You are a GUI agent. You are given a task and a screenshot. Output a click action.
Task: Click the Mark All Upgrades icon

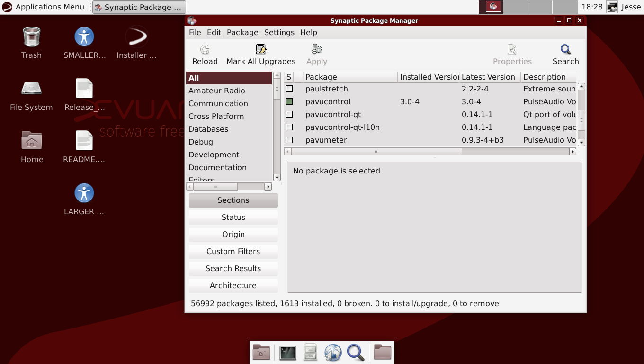261,49
